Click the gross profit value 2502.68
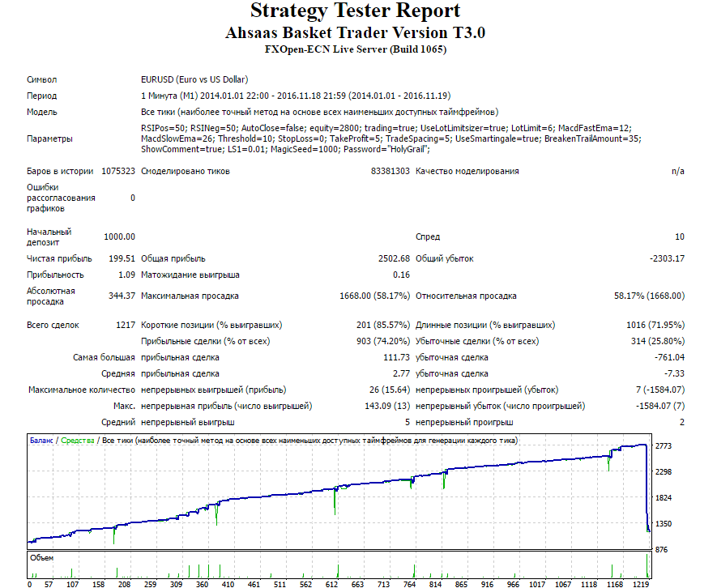The image size is (717, 588). [x=394, y=259]
